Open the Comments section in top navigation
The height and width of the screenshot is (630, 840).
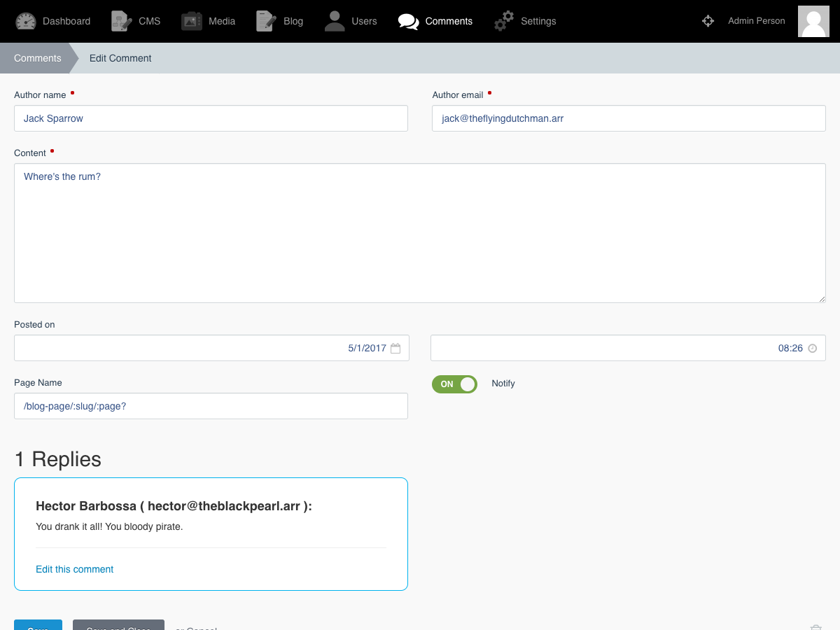pos(435,21)
